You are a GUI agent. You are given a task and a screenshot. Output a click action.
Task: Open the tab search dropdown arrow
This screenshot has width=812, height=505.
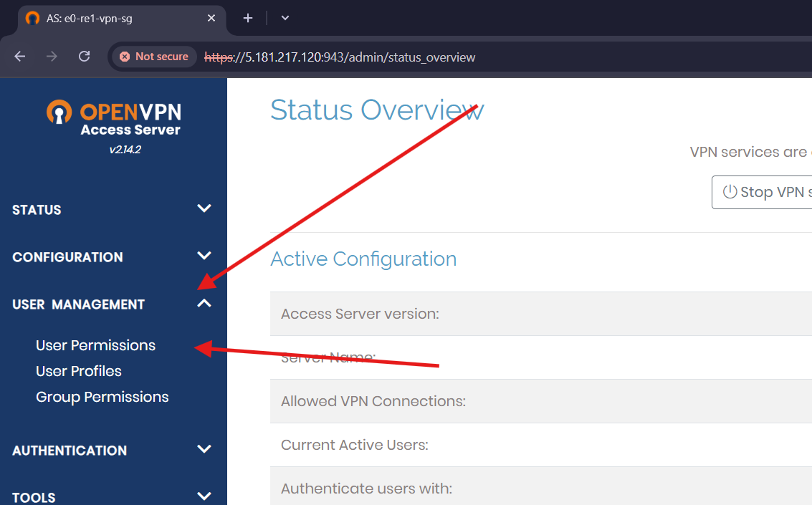pos(285,18)
